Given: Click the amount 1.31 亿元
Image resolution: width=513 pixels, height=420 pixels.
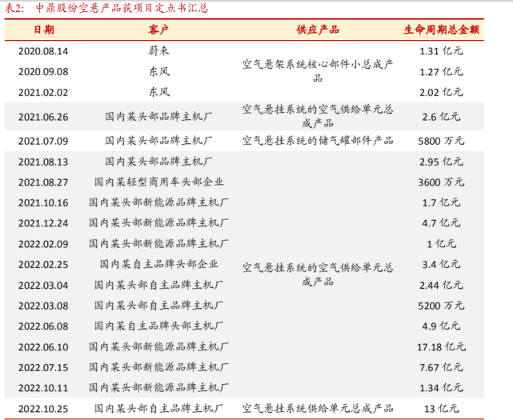Looking at the screenshot, I should 441,51.
